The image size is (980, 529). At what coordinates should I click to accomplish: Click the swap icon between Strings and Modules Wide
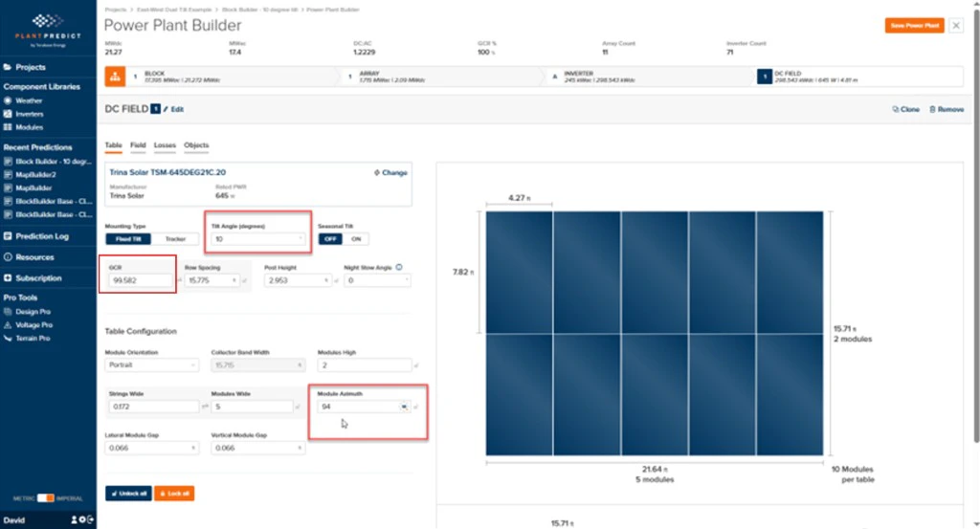205,407
